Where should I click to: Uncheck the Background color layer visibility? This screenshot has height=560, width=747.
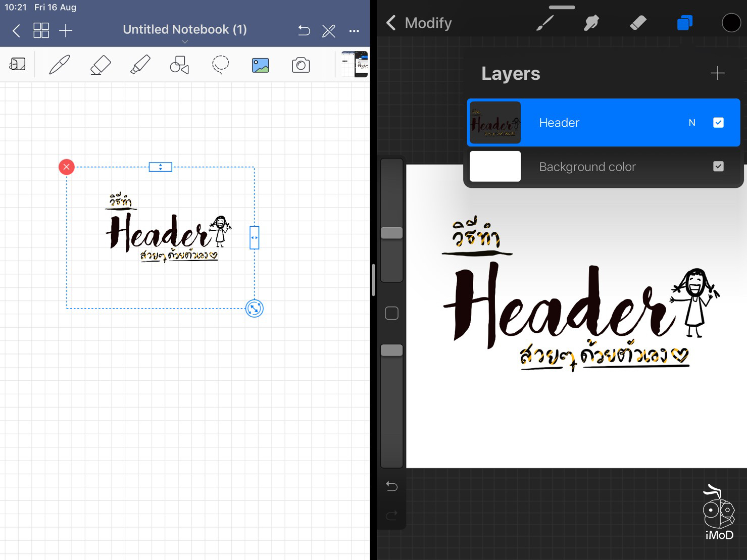(718, 166)
